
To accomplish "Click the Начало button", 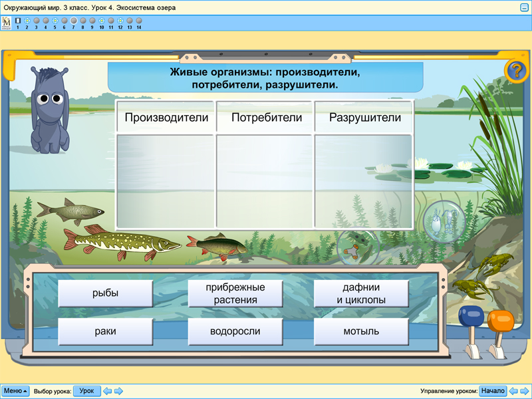I will 493,391.
